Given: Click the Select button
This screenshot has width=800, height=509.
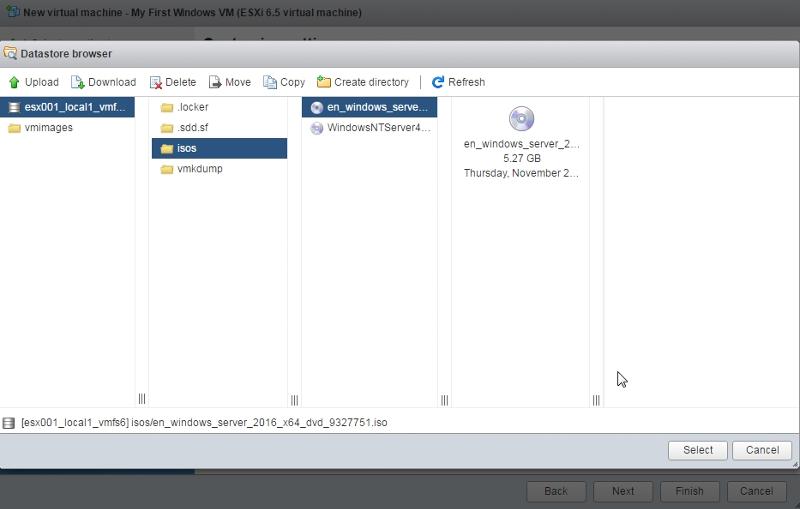Looking at the screenshot, I should (698, 450).
